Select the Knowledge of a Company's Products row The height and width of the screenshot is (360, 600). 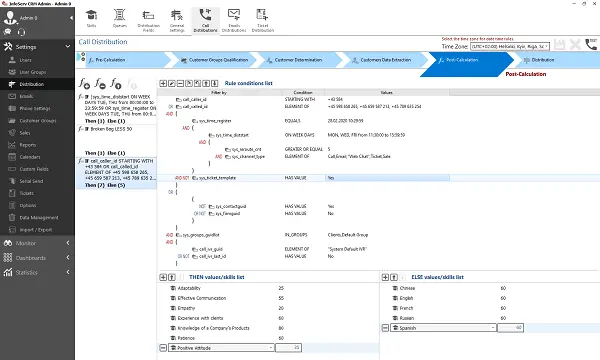[x=268, y=328]
